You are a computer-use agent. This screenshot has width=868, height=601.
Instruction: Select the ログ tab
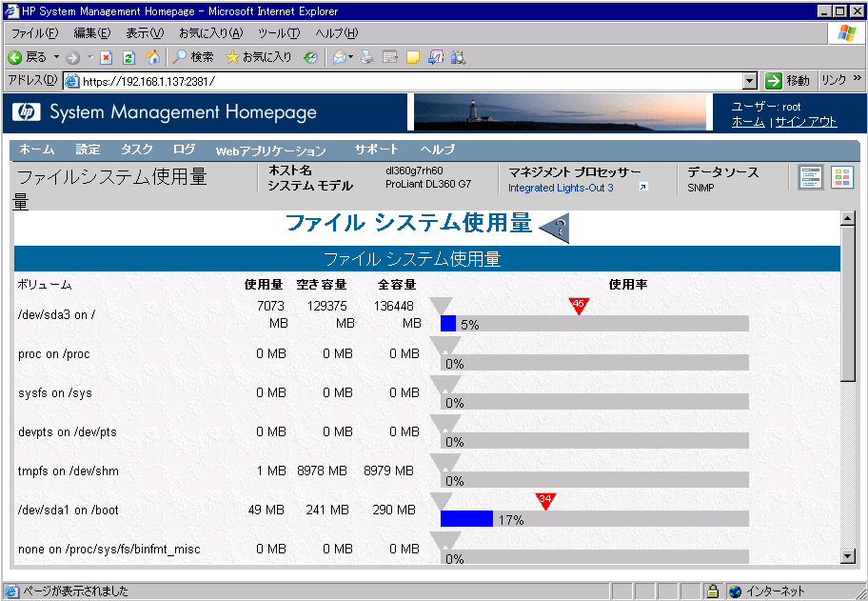pyautogui.click(x=184, y=150)
